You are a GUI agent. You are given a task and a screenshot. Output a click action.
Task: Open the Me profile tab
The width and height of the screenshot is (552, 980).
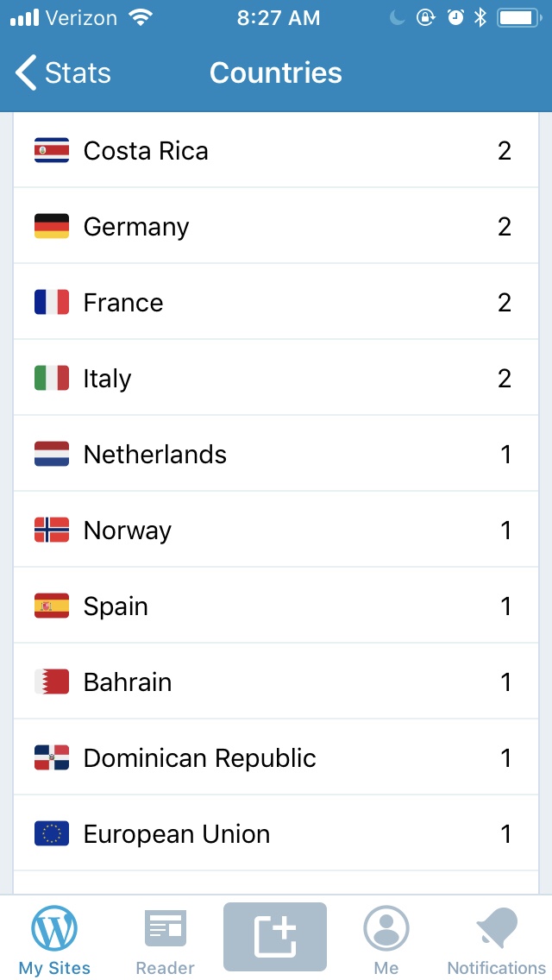point(386,939)
